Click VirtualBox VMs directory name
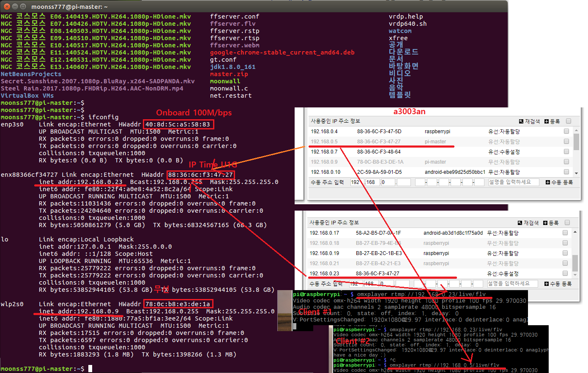Screen dimensions: 588x373 click(27, 96)
